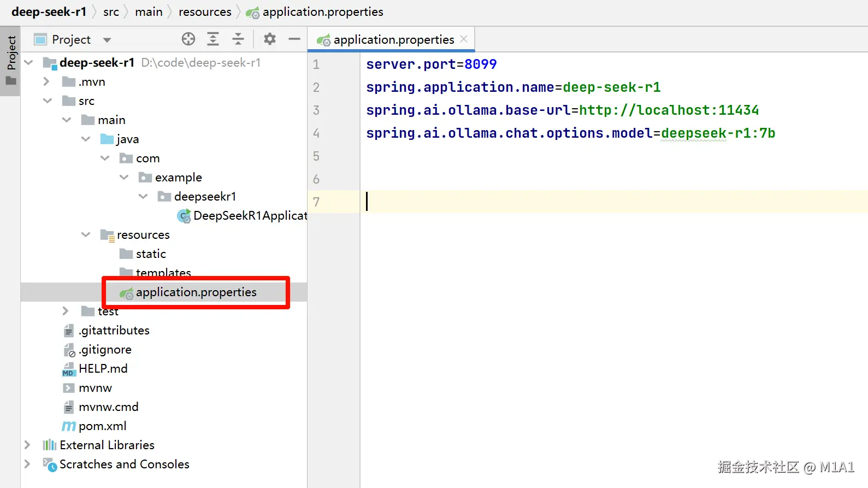Click the spring.application.name line
The height and width of the screenshot is (488, 868).
(513, 87)
